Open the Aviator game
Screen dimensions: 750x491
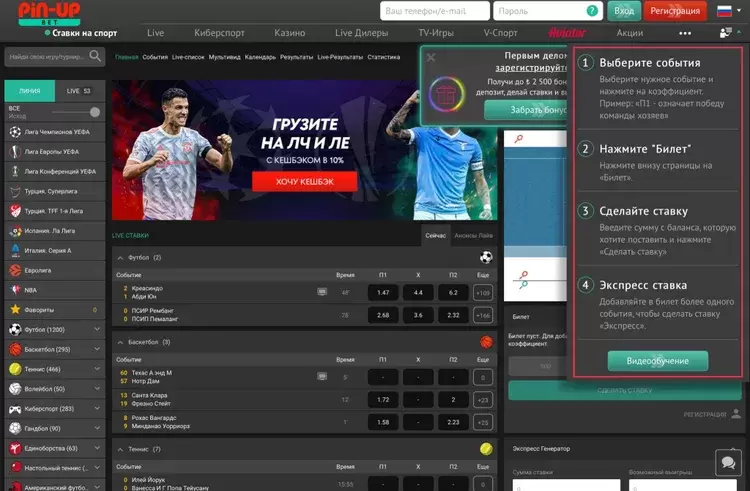567,33
